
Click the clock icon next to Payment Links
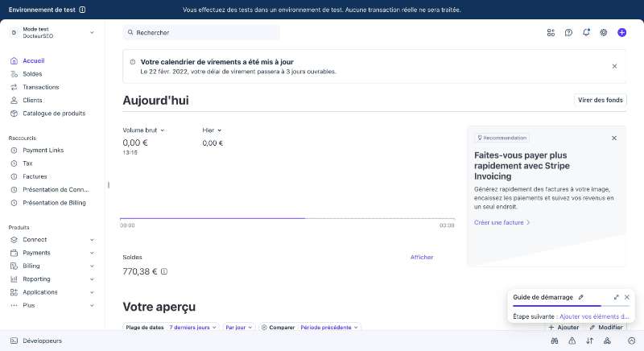tap(14, 151)
